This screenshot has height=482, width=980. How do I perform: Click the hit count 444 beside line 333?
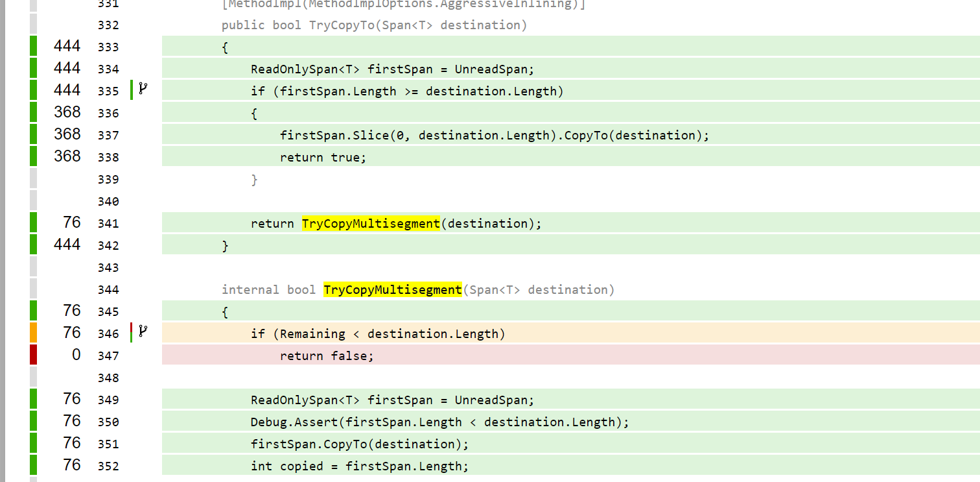coord(67,46)
